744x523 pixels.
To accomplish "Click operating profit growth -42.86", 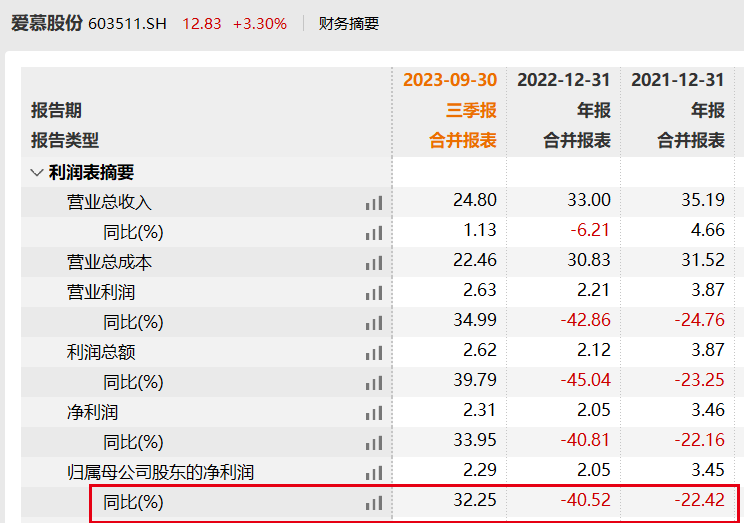I will pos(586,320).
